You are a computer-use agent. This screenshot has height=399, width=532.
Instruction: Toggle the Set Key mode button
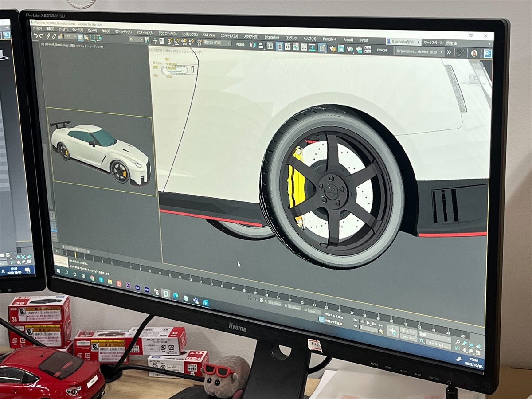click(x=409, y=337)
